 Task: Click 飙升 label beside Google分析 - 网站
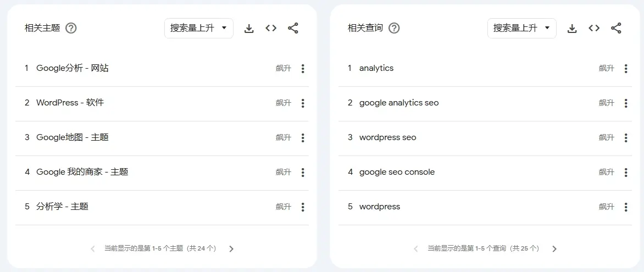point(284,69)
